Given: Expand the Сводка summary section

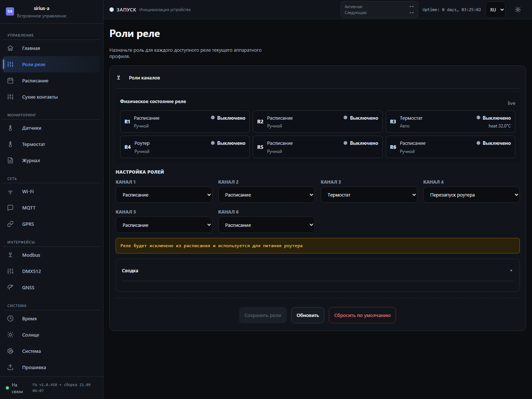Looking at the screenshot, I should coord(318,271).
